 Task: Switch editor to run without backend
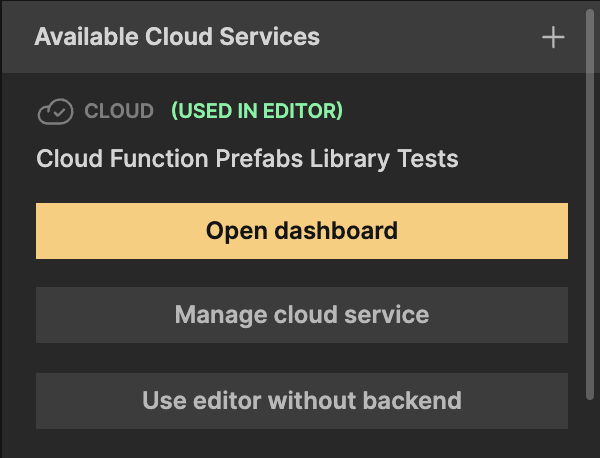[301, 401]
